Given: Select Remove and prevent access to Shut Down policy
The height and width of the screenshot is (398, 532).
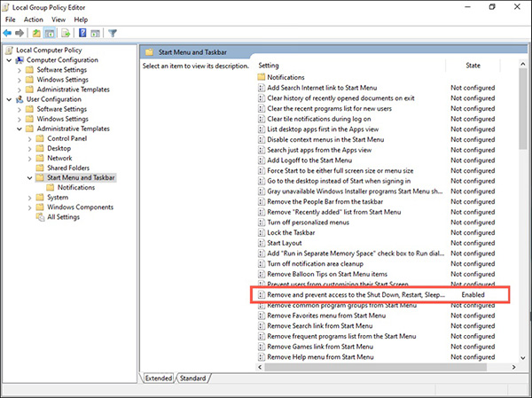Looking at the screenshot, I should click(355, 293).
